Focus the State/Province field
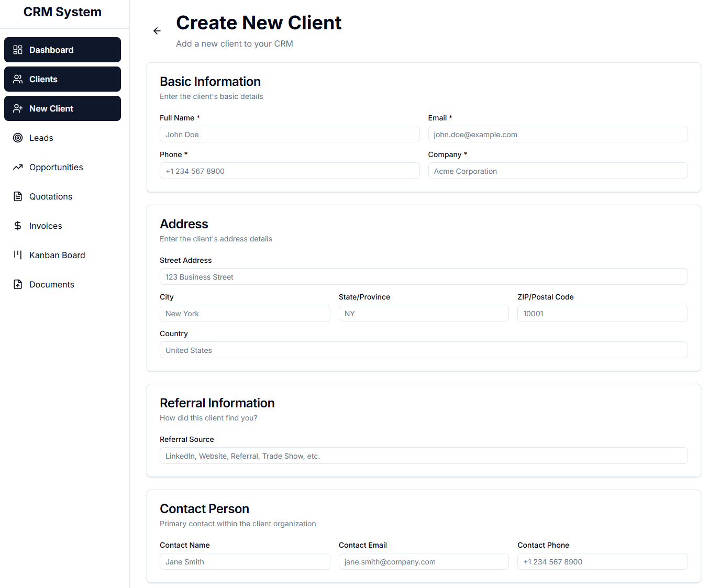The width and height of the screenshot is (709, 588). click(424, 313)
